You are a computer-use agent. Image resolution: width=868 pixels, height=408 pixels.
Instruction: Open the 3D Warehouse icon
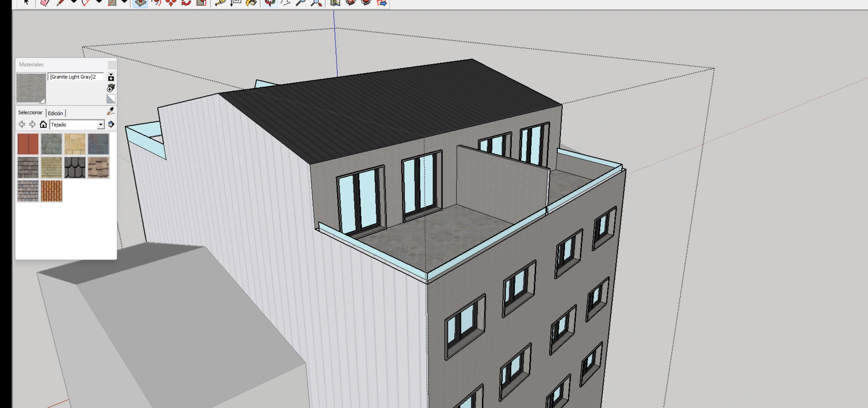351,2
